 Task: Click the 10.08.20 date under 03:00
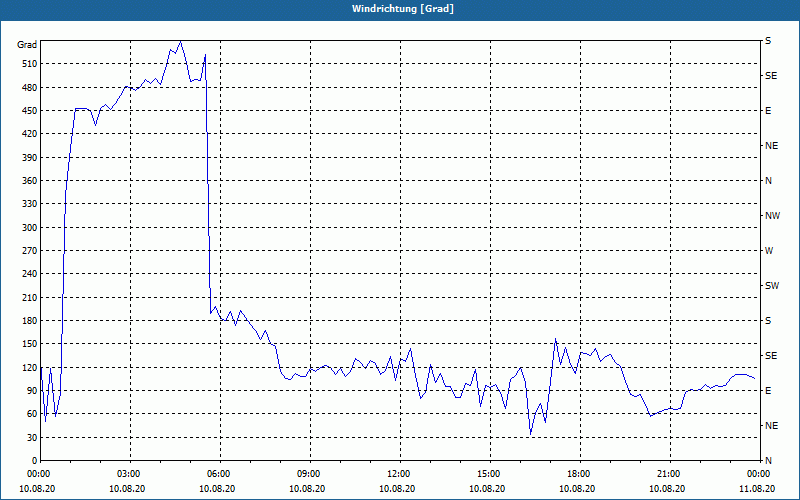tap(128, 489)
